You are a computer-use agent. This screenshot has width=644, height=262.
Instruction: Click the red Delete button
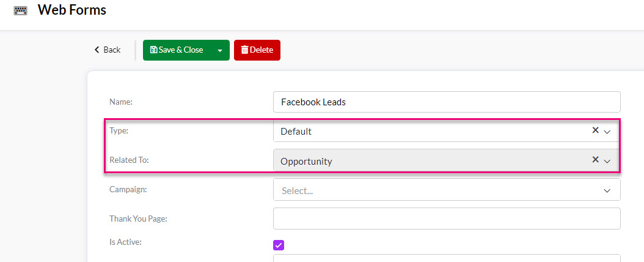click(257, 50)
